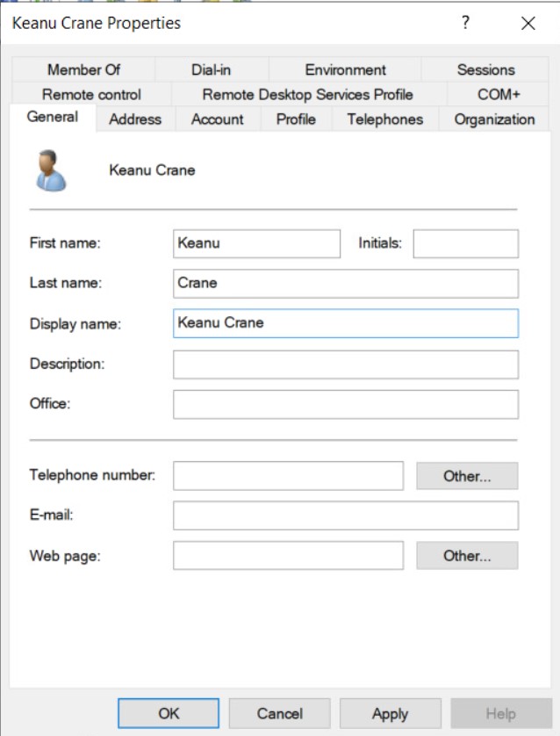Image resolution: width=560 pixels, height=736 pixels.
Task: Click the E-mail text field
Action: (345, 516)
